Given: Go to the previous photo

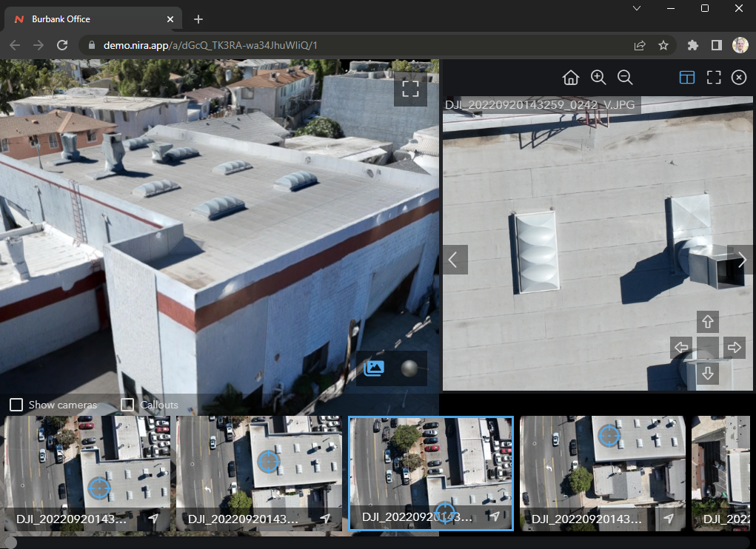Looking at the screenshot, I should (x=455, y=260).
